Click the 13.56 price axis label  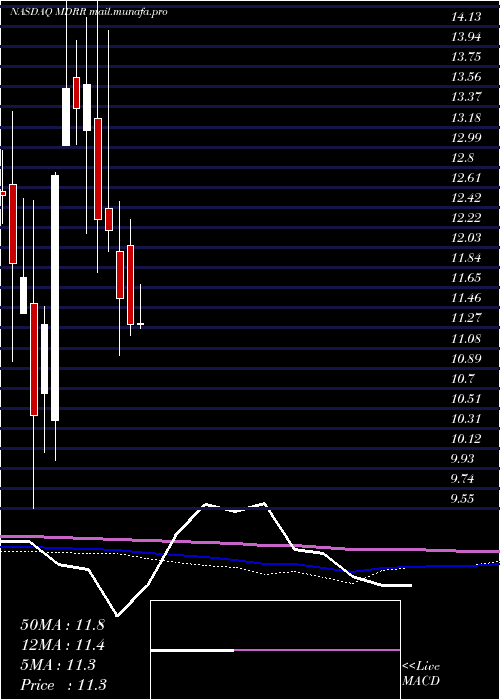tap(467, 77)
